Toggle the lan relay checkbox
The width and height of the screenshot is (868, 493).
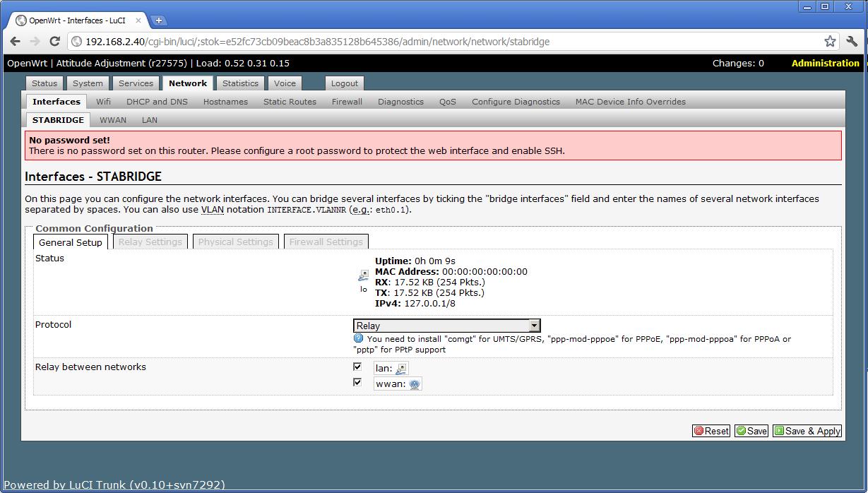357,367
